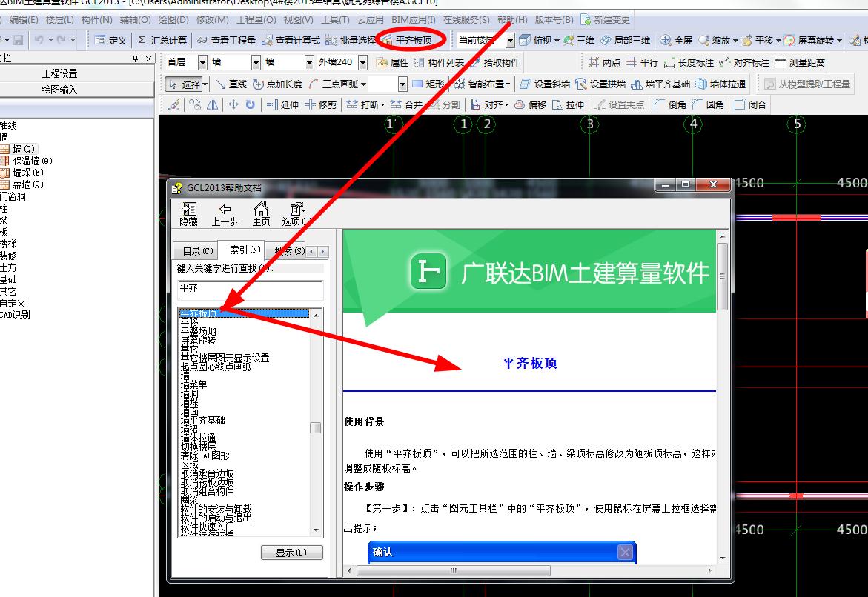Click 设置拱墙 tool

600,84
